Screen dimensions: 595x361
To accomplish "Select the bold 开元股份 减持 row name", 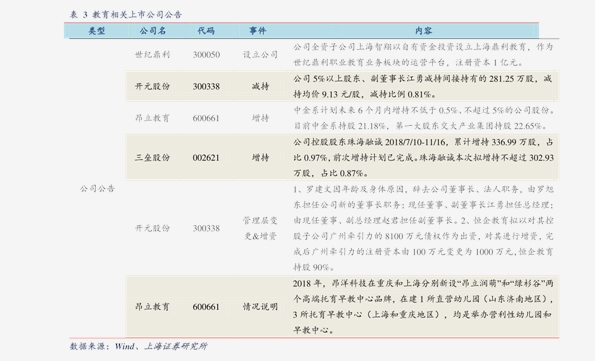I will pos(153,87).
